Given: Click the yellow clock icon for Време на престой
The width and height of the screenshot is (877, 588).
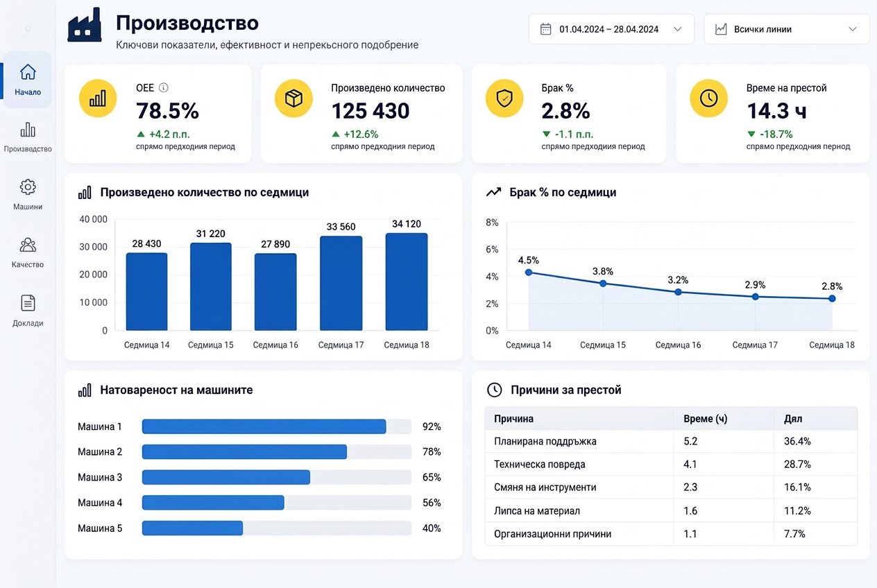Looking at the screenshot, I should coord(708,98).
